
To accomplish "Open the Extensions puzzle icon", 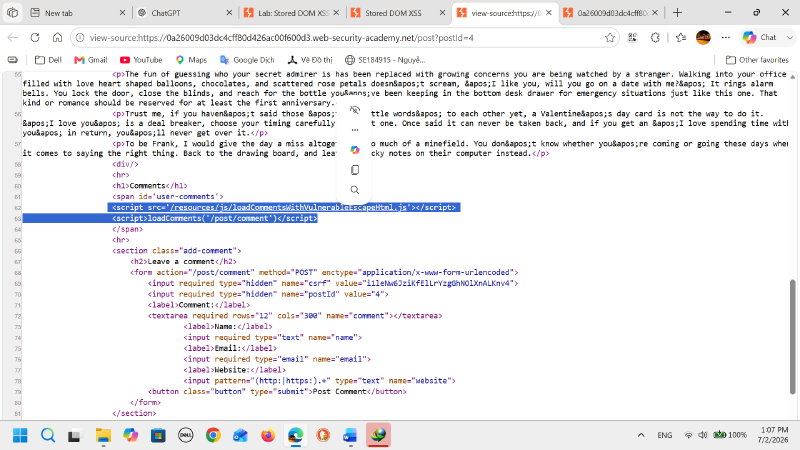I will point(655,37).
